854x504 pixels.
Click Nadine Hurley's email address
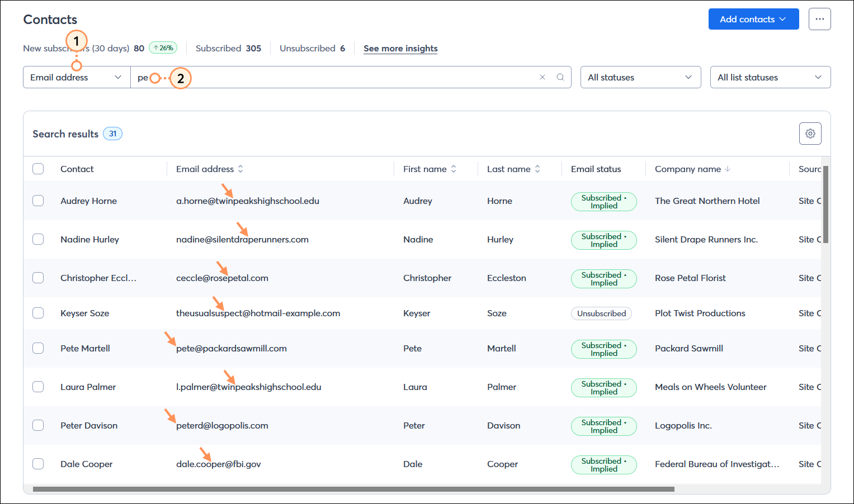pos(242,239)
